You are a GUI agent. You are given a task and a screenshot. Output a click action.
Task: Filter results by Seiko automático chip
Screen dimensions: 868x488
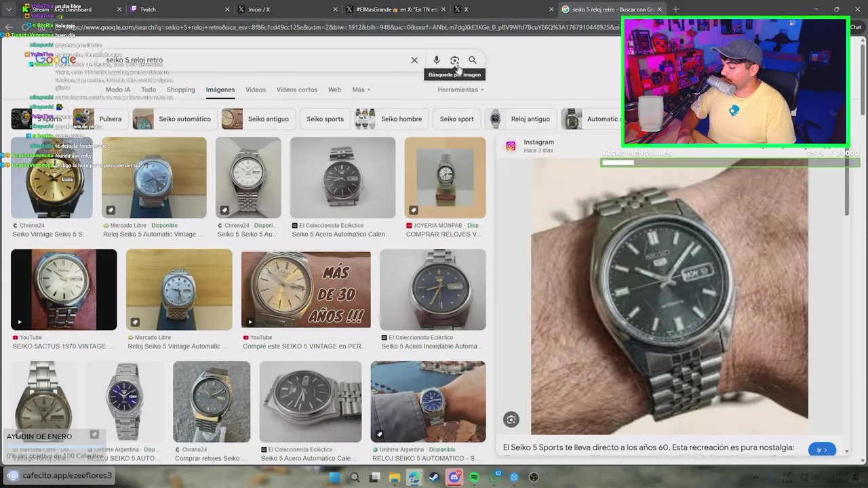coord(175,119)
